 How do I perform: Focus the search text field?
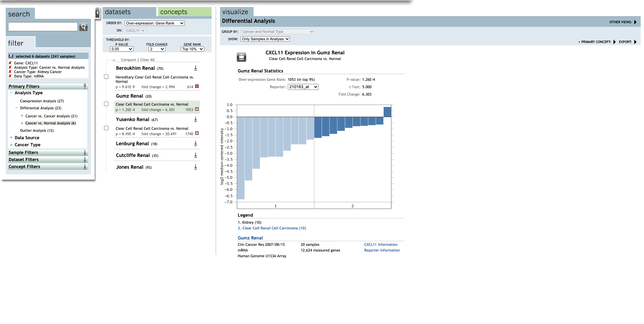coord(43,27)
